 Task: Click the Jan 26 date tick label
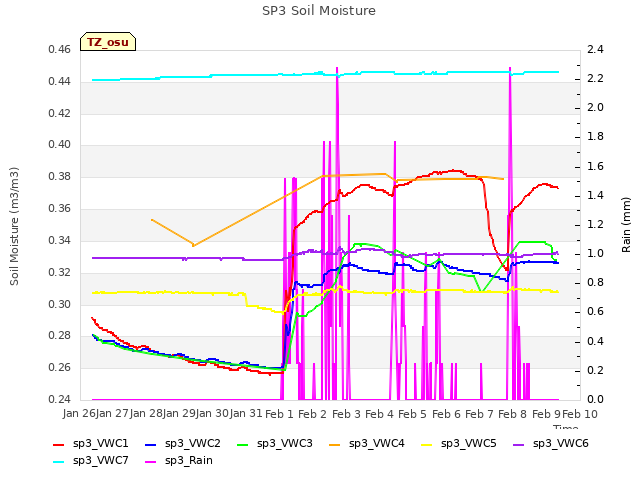pyautogui.click(x=79, y=414)
